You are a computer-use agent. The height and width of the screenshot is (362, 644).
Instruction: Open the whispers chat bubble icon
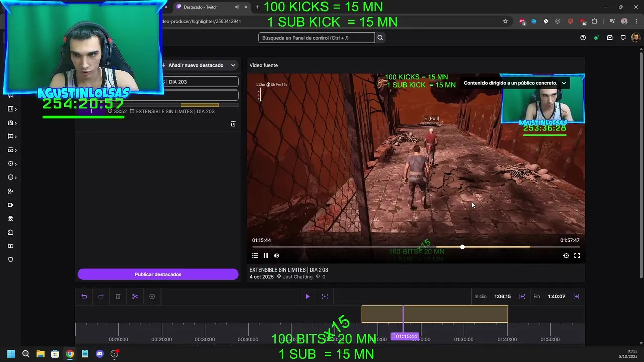[623, 38]
